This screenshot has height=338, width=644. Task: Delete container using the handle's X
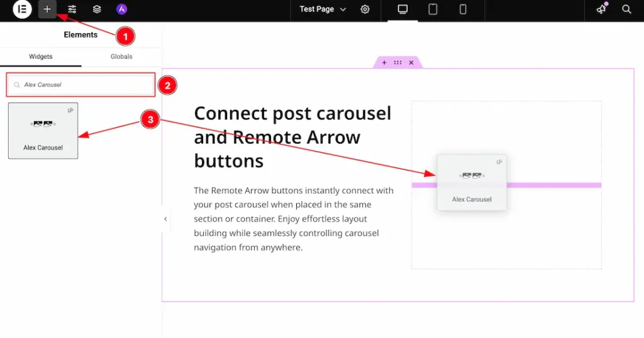411,63
